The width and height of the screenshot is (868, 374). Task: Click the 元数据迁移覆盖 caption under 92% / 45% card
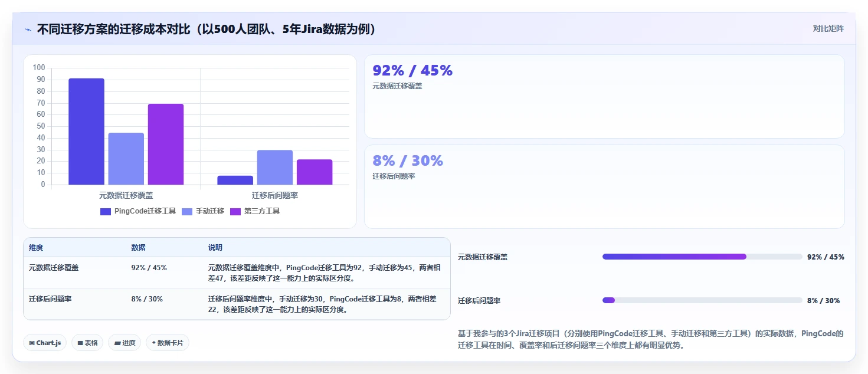397,86
